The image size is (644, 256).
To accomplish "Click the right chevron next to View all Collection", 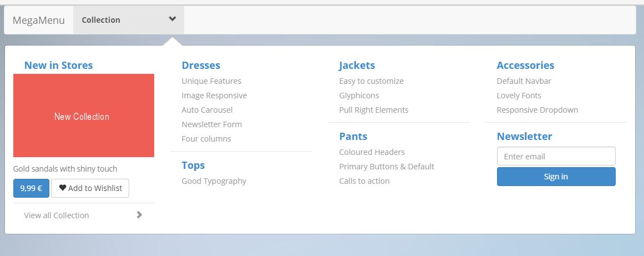I will [x=139, y=214].
